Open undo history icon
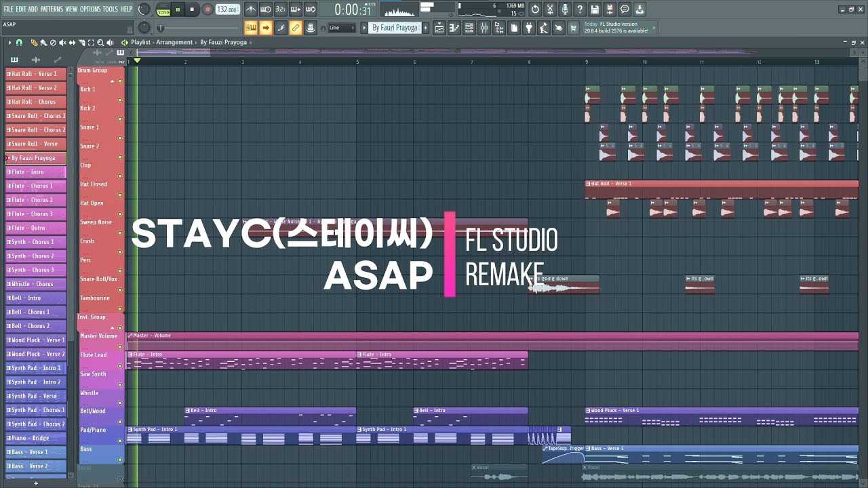 (x=535, y=9)
